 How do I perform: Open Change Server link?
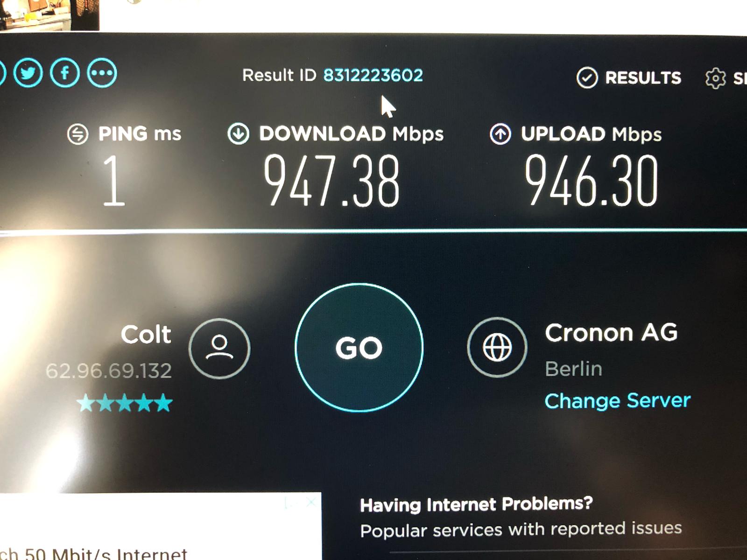[x=617, y=400]
